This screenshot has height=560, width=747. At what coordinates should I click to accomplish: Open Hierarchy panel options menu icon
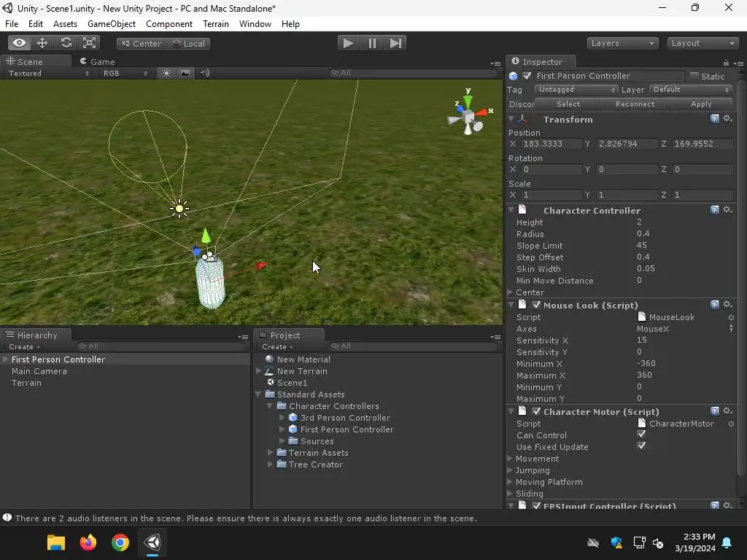(243, 337)
